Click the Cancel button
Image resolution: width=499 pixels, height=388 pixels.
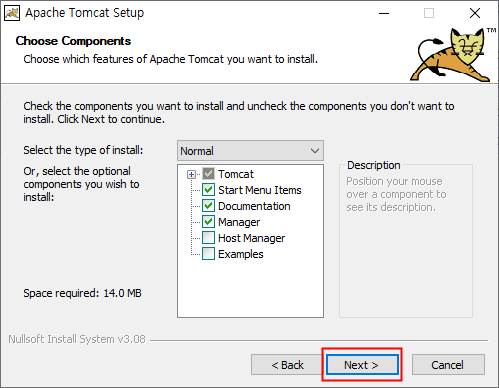(448, 365)
